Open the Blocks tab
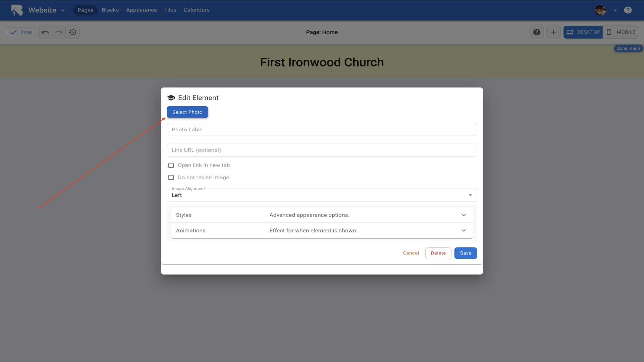 point(110,10)
